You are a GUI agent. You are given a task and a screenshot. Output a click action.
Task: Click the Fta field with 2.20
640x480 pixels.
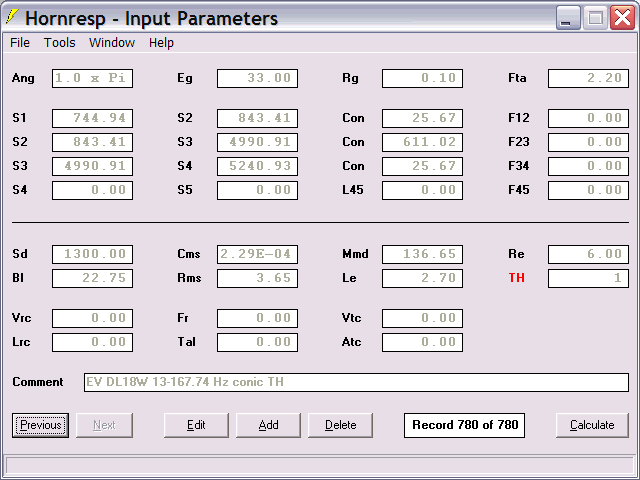[588, 78]
